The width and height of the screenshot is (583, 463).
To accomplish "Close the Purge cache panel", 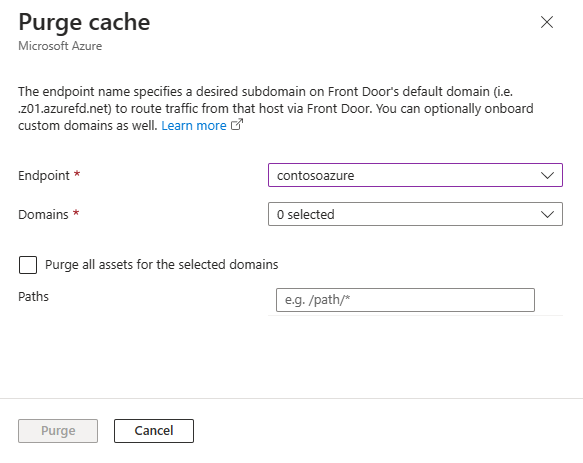I will [x=547, y=22].
